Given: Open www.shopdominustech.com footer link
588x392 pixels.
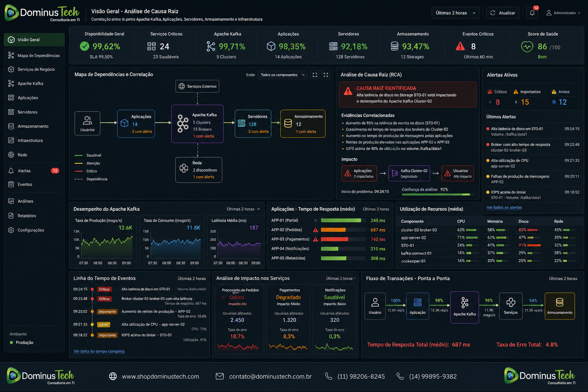Looking at the screenshot, I should click(x=161, y=377).
